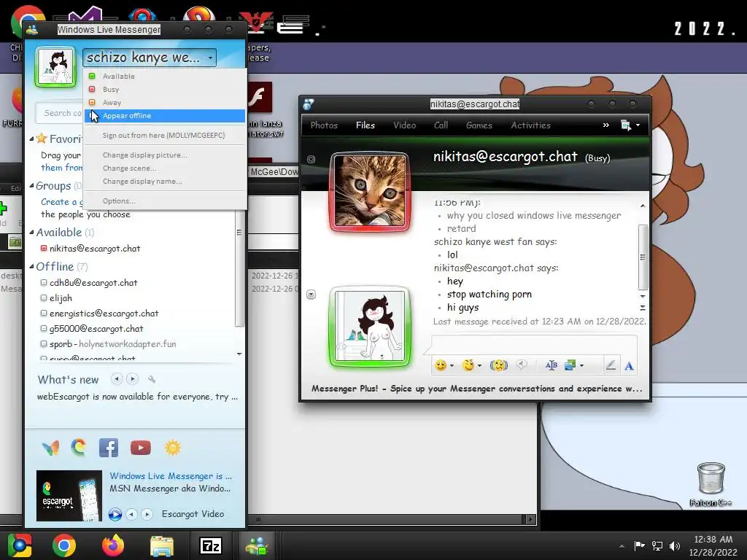This screenshot has height=560, width=747.
Task: Play the Escargot Video
Action: (x=115, y=514)
